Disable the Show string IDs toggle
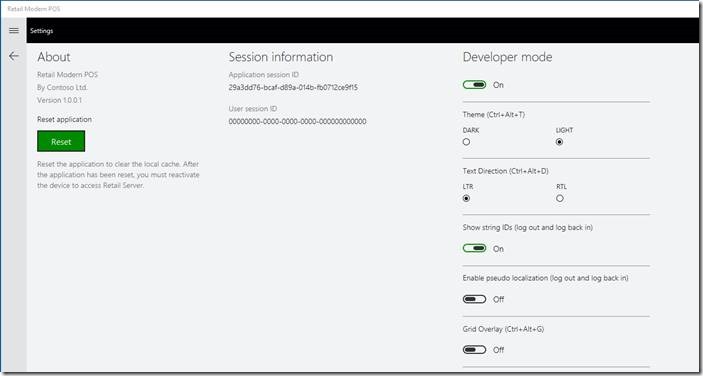 [x=474, y=248]
